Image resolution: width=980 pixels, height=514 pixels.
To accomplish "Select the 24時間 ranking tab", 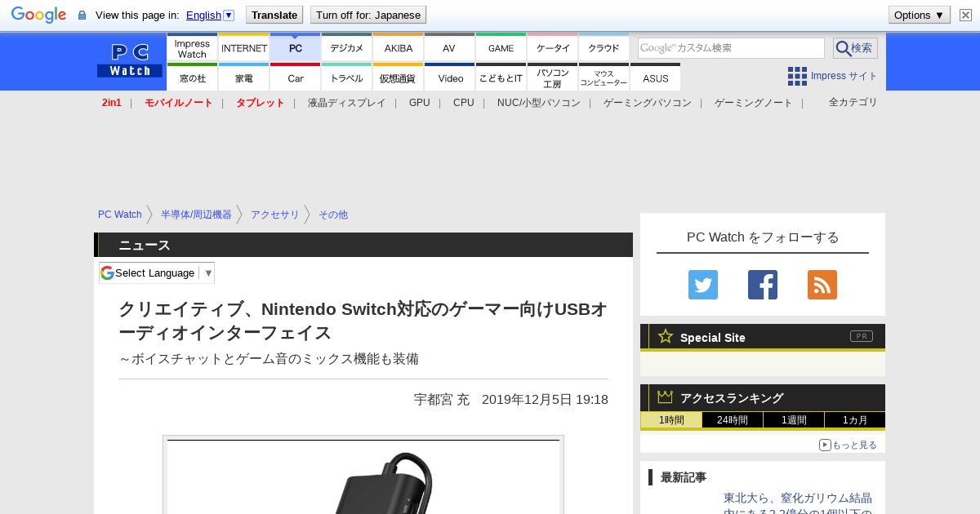I will (x=733, y=420).
